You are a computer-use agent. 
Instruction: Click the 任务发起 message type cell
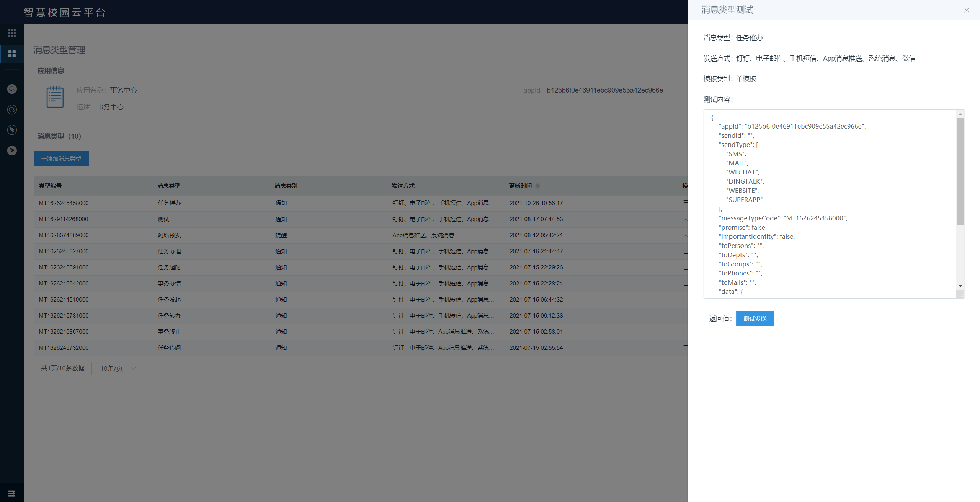tap(169, 300)
